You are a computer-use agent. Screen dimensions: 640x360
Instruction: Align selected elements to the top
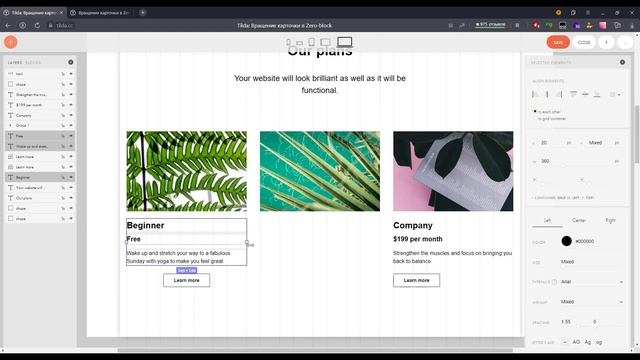pos(573,94)
